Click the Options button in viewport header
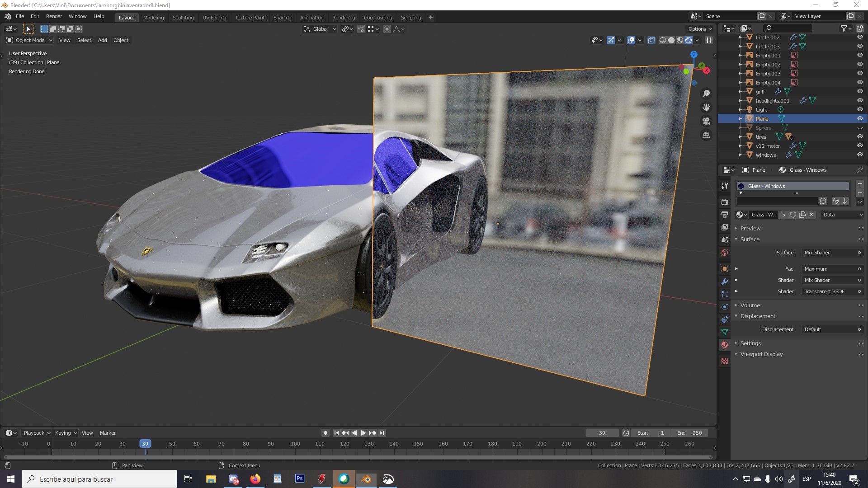The height and width of the screenshot is (488, 868). point(700,29)
